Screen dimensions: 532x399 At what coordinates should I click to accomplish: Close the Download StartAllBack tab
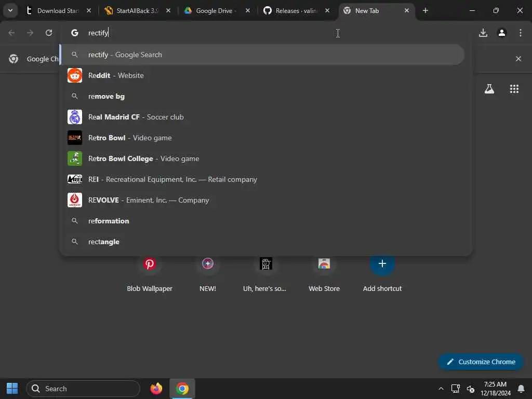coord(89,10)
